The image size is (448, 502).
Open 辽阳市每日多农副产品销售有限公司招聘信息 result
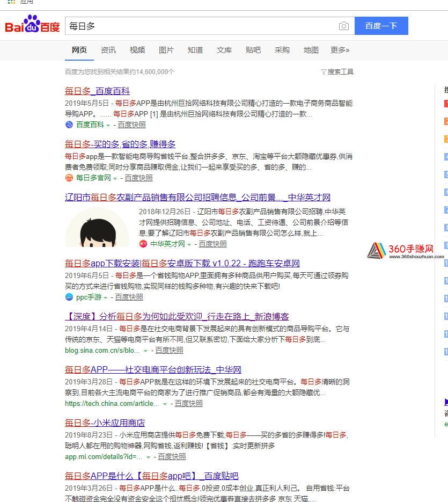coord(198,198)
